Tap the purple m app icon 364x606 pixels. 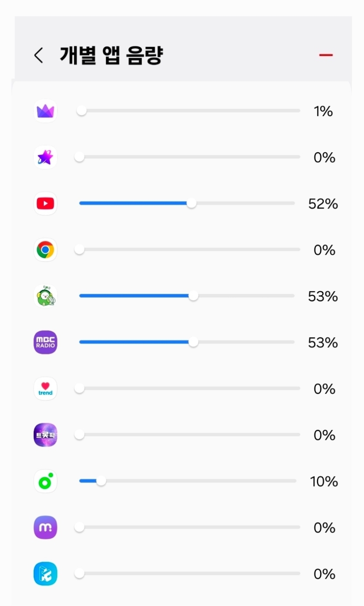pyautogui.click(x=45, y=528)
